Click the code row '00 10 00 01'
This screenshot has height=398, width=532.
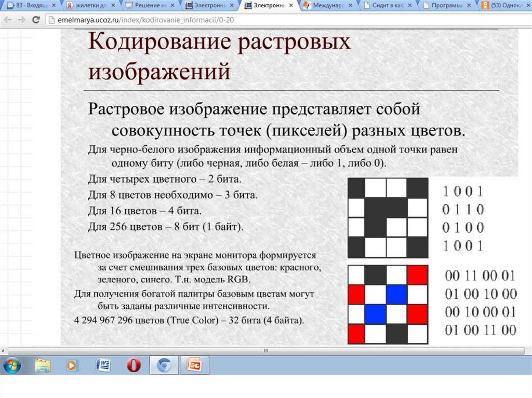(x=480, y=312)
